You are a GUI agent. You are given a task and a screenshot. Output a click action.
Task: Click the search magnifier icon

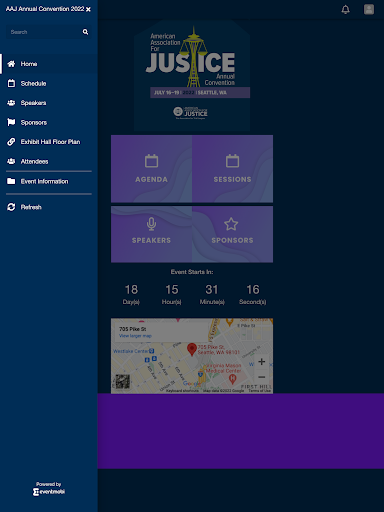(85, 32)
